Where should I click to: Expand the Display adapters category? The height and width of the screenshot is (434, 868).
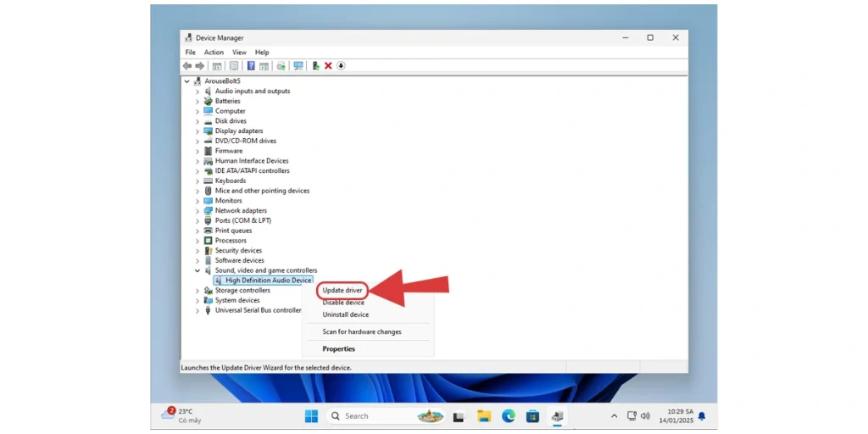198,131
